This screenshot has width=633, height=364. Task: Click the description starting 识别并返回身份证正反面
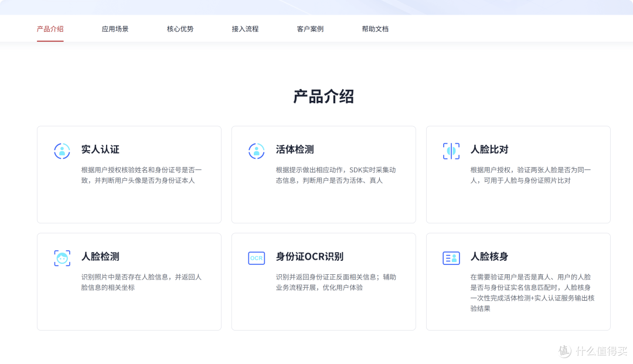pyautogui.click(x=336, y=282)
